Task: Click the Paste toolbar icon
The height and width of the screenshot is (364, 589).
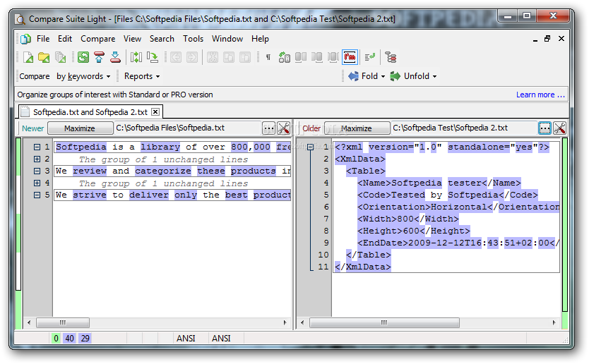Action: (x=245, y=57)
